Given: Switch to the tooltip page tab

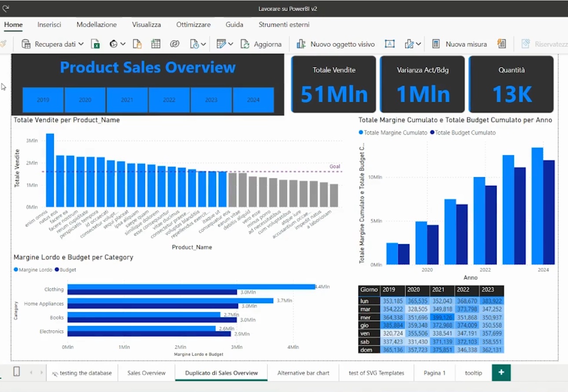Looking at the screenshot, I should coord(473,373).
